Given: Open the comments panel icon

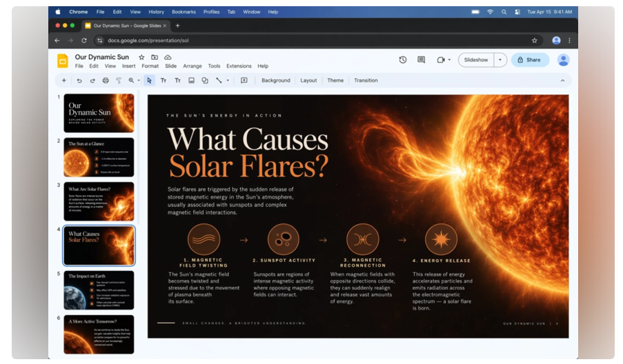Looking at the screenshot, I should [421, 60].
